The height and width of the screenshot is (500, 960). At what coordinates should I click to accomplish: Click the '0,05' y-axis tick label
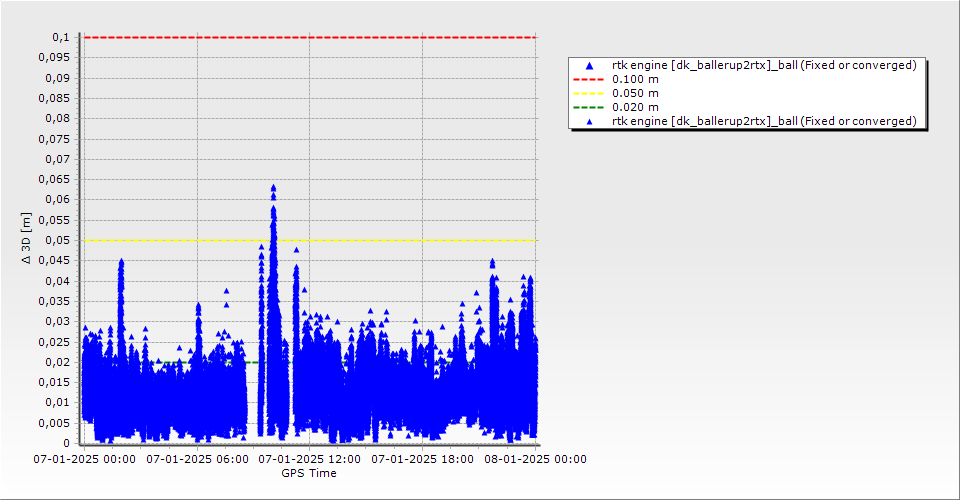(x=58, y=241)
